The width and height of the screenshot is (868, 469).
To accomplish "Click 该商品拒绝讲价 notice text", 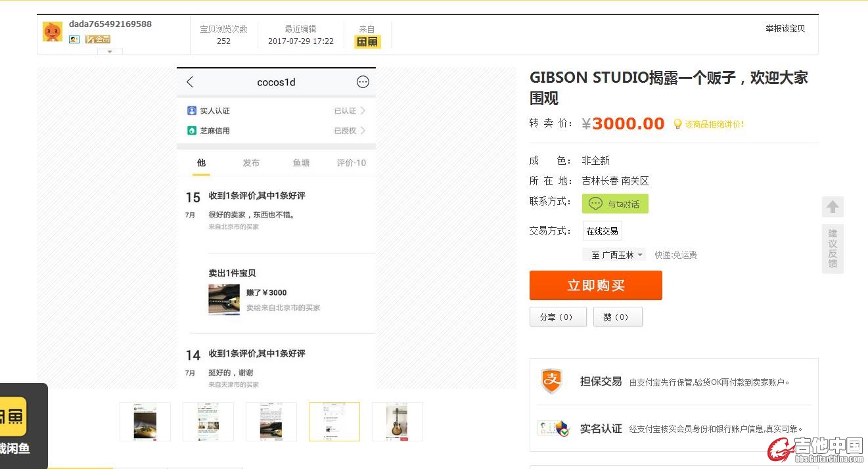I will point(715,124).
